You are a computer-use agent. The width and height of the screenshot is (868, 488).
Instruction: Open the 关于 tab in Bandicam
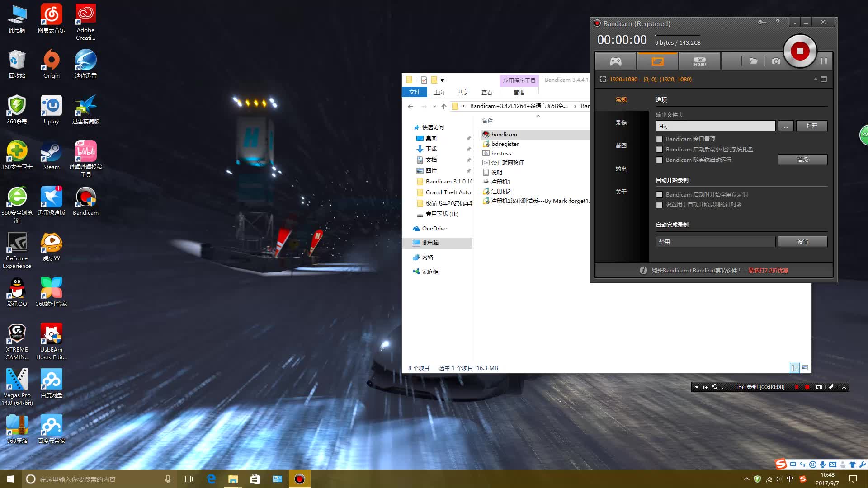coord(621,192)
